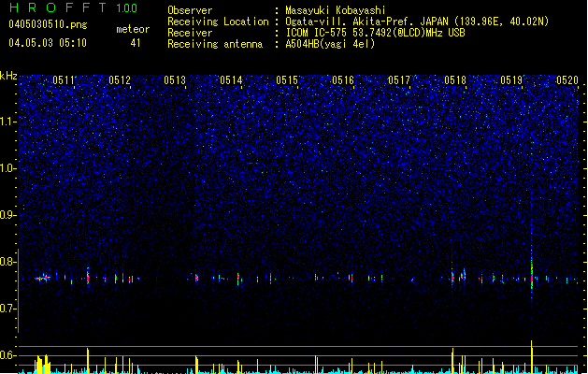Click the 'Receiving Location' label
The width and height of the screenshot is (588, 374).
218,22
